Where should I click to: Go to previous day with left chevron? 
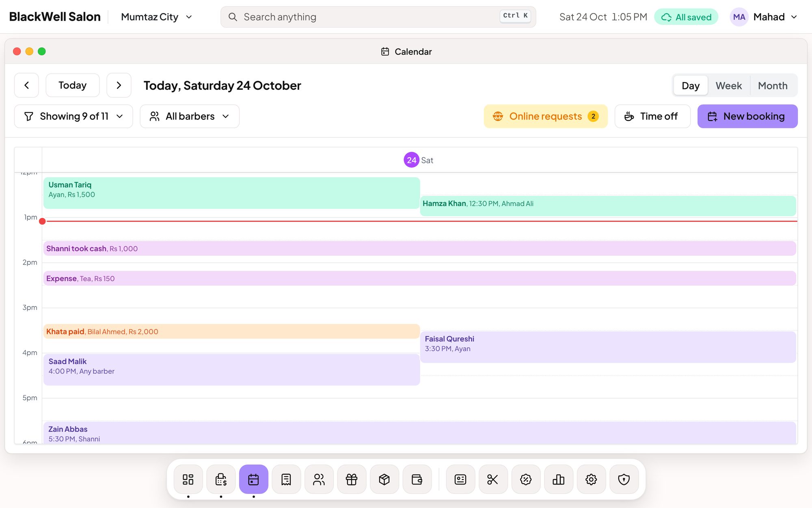(x=26, y=85)
